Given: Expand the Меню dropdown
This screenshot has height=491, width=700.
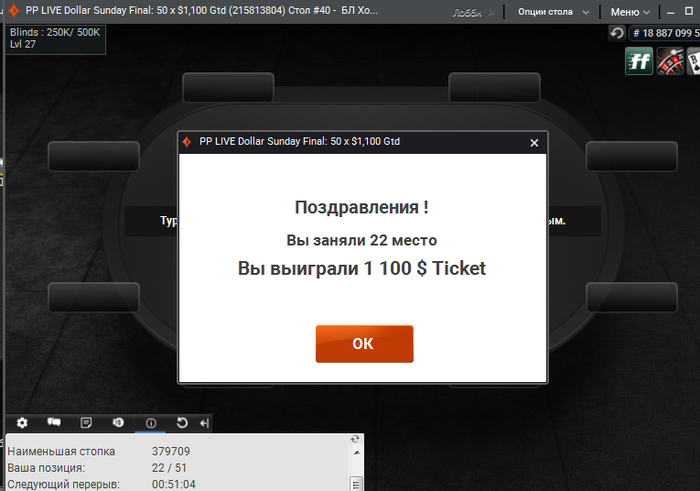Looking at the screenshot, I should 630,12.
